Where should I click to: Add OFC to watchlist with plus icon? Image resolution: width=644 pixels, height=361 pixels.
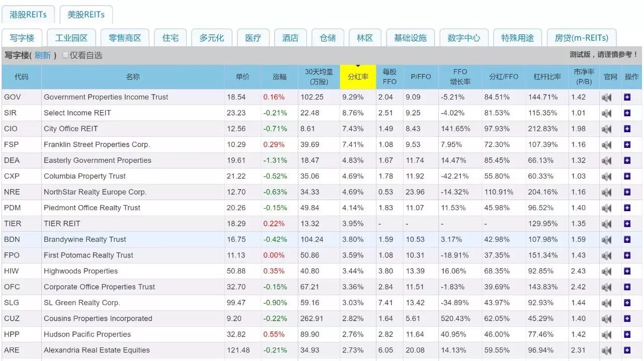click(627, 288)
